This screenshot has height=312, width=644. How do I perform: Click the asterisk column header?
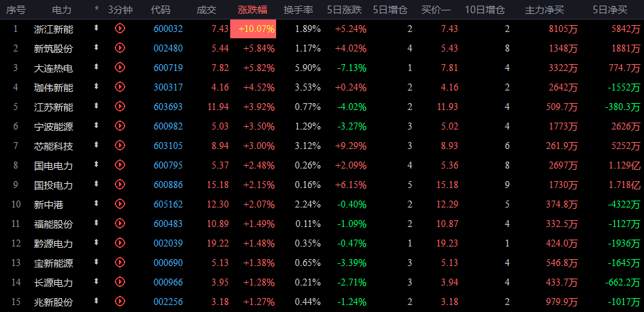(97, 10)
